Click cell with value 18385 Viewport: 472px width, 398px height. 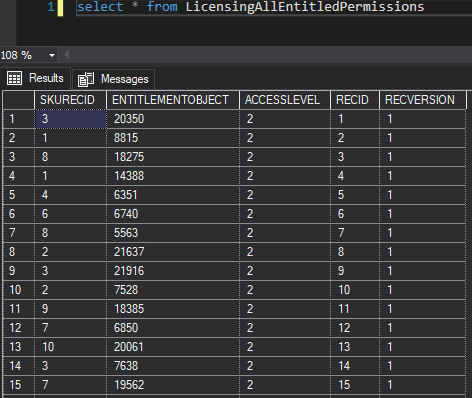click(x=173, y=309)
